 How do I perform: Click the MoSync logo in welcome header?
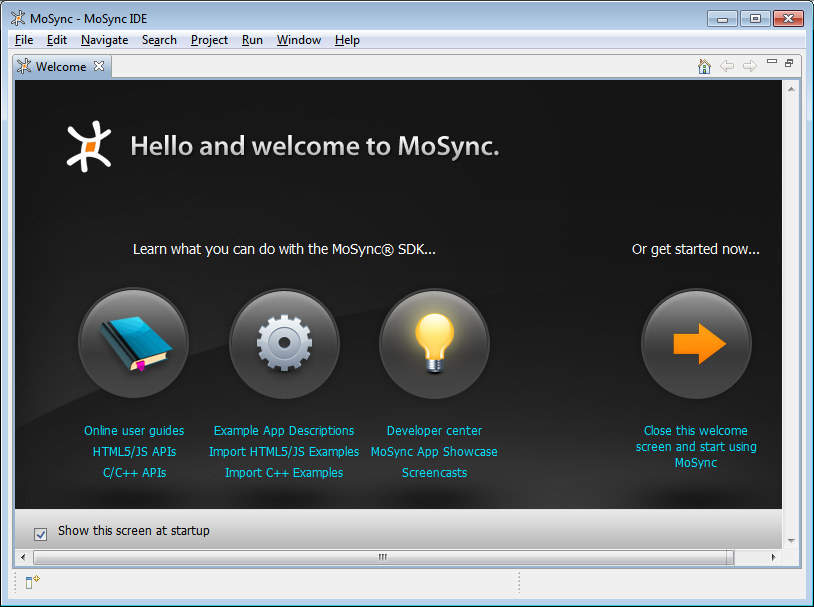[89, 146]
